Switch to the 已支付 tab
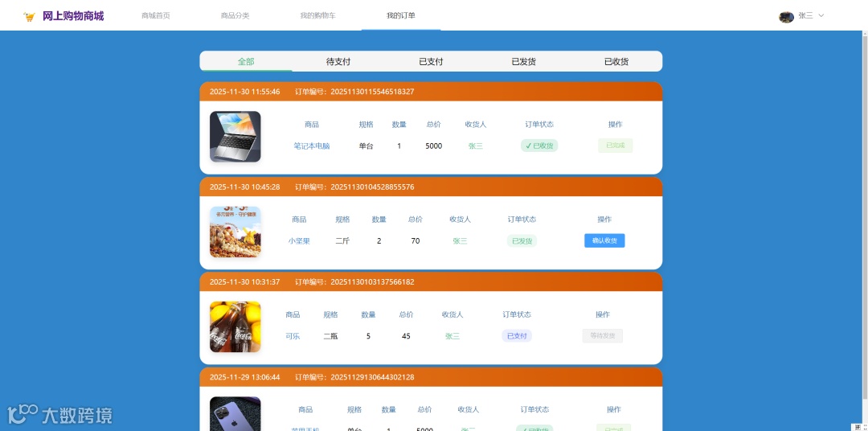868x431 pixels. (x=431, y=61)
